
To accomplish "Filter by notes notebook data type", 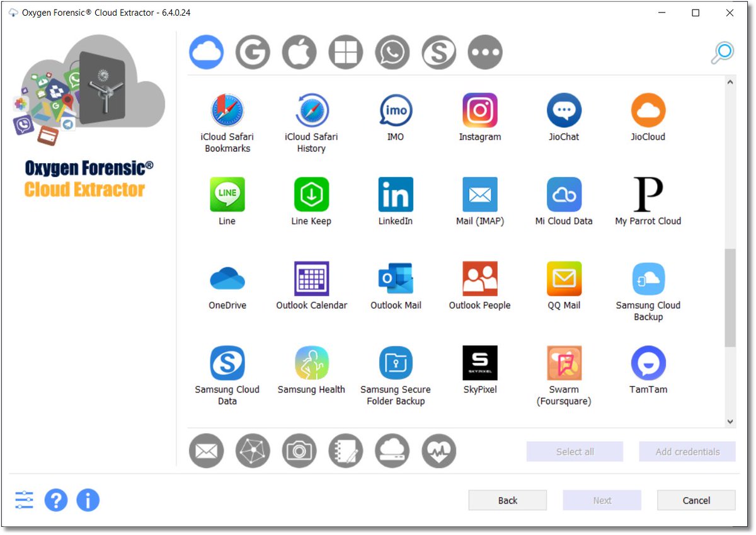I will pyautogui.click(x=346, y=451).
